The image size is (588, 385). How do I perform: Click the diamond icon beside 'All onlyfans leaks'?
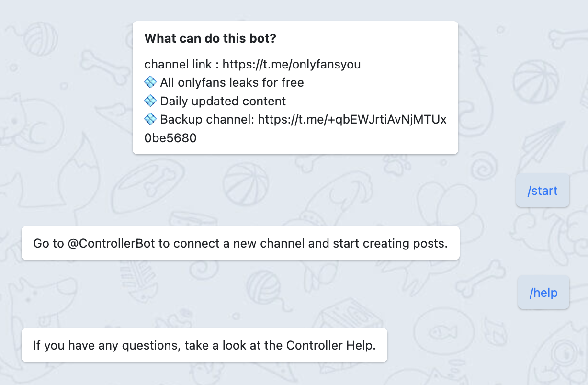coord(150,82)
